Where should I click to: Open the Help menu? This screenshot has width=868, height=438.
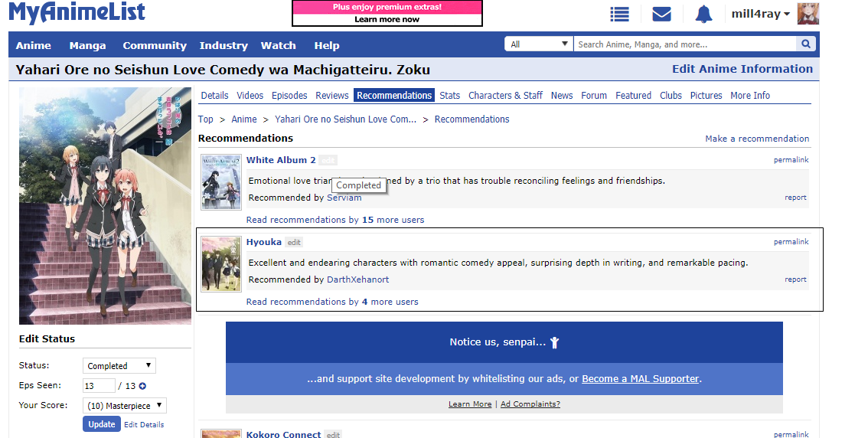tap(327, 45)
